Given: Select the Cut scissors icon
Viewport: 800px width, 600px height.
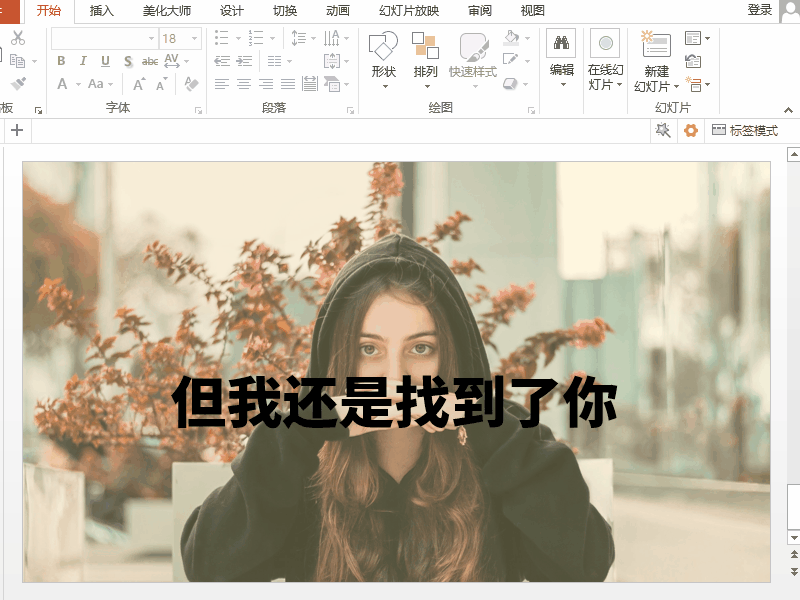Looking at the screenshot, I should tap(18, 38).
